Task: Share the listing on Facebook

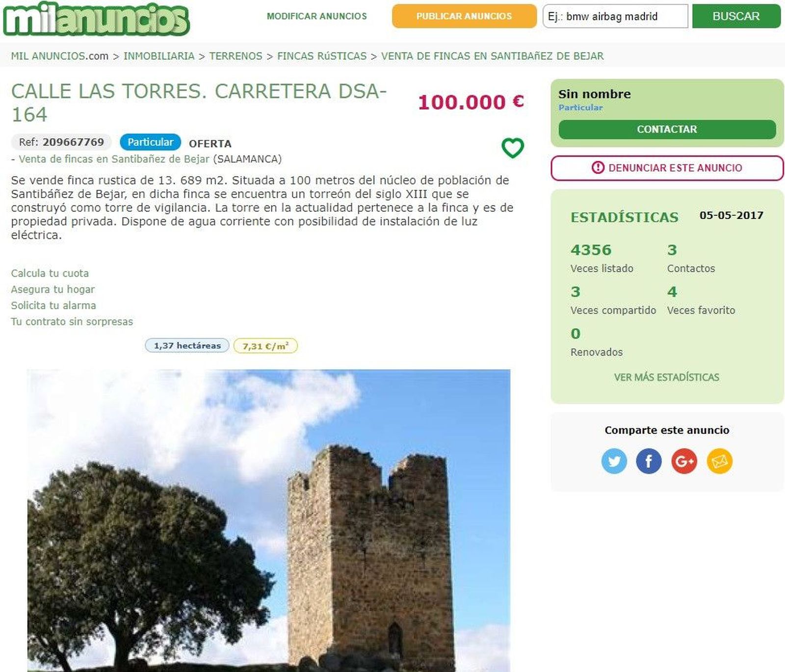Action: click(x=649, y=461)
